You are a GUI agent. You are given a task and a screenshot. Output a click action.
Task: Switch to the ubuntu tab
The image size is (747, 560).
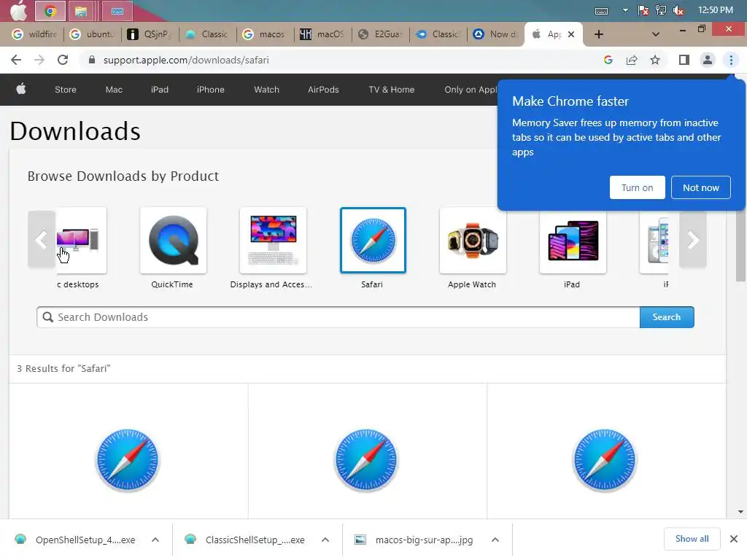pos(93,34)
